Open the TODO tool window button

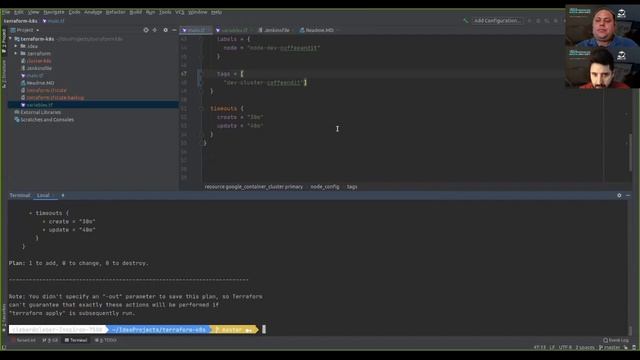[x=106, y=340]
